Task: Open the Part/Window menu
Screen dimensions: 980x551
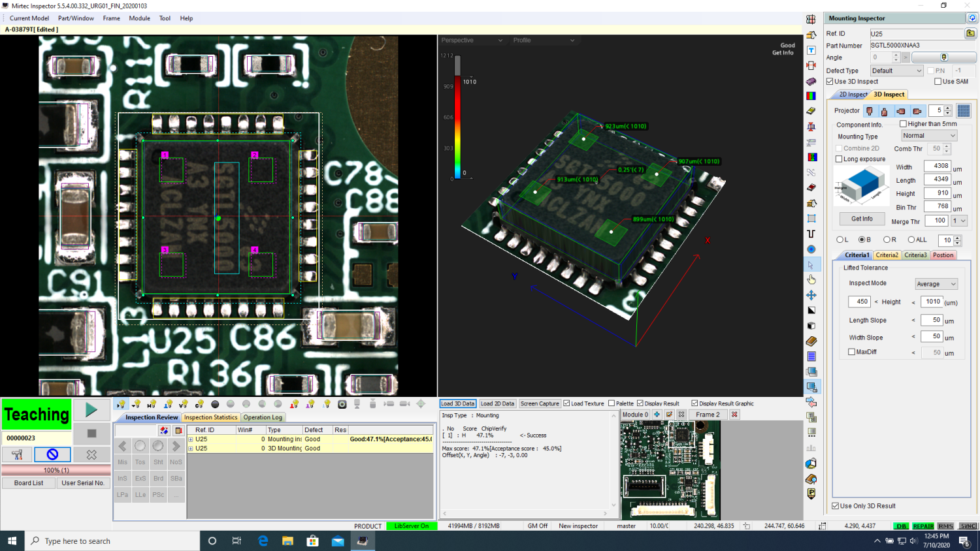Action: point(76,18)
